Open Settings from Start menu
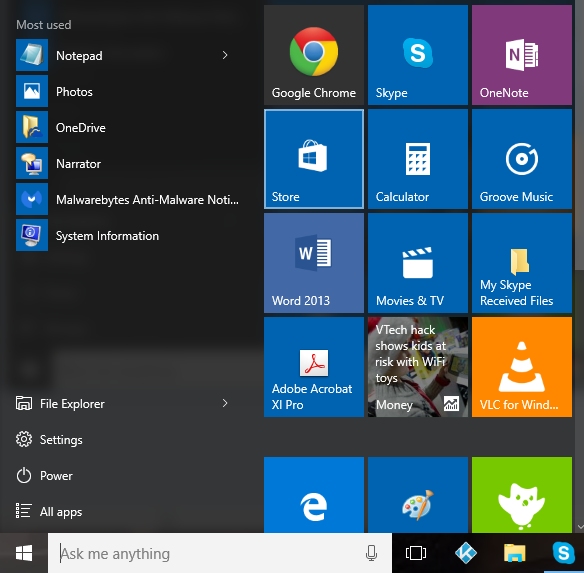584x573 pixels. 49,440
